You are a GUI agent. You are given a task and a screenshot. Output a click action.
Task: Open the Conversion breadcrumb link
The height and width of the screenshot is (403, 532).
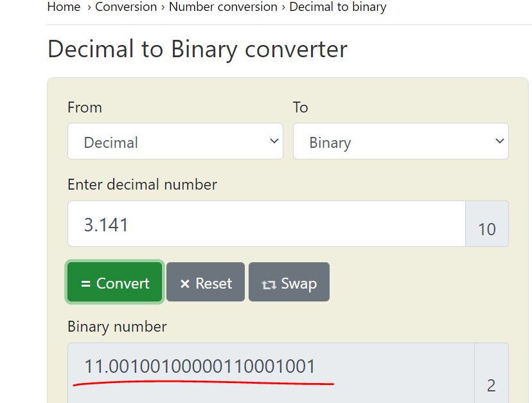pos(126,8)
